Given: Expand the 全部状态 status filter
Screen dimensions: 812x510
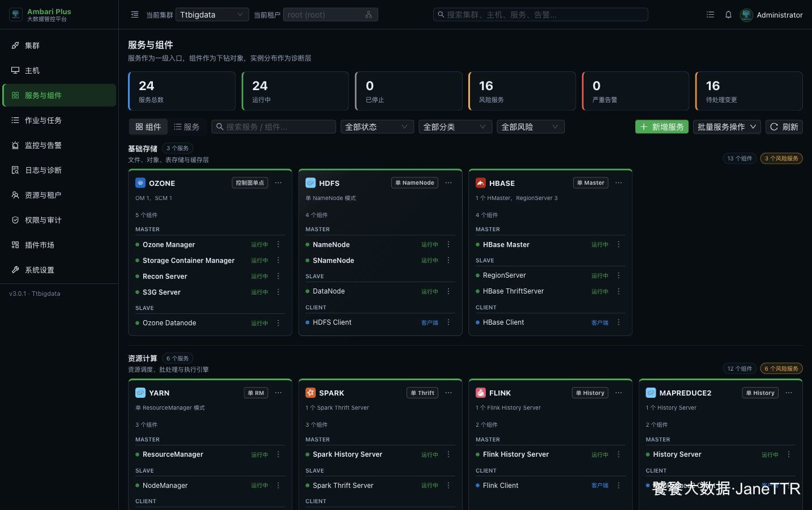Looking at the screenshot, I should pyautogui.click(x=377, y=127).
